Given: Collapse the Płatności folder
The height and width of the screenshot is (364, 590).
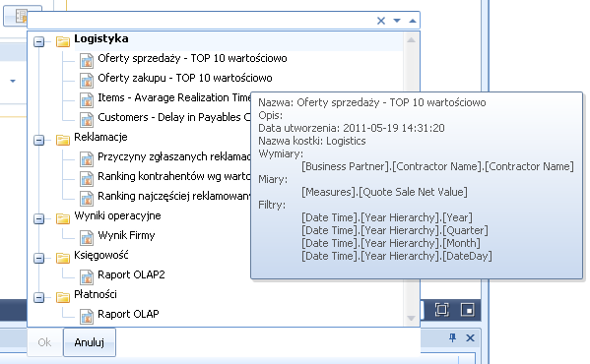Looking at the screenshot, I should tap(38, 297).
